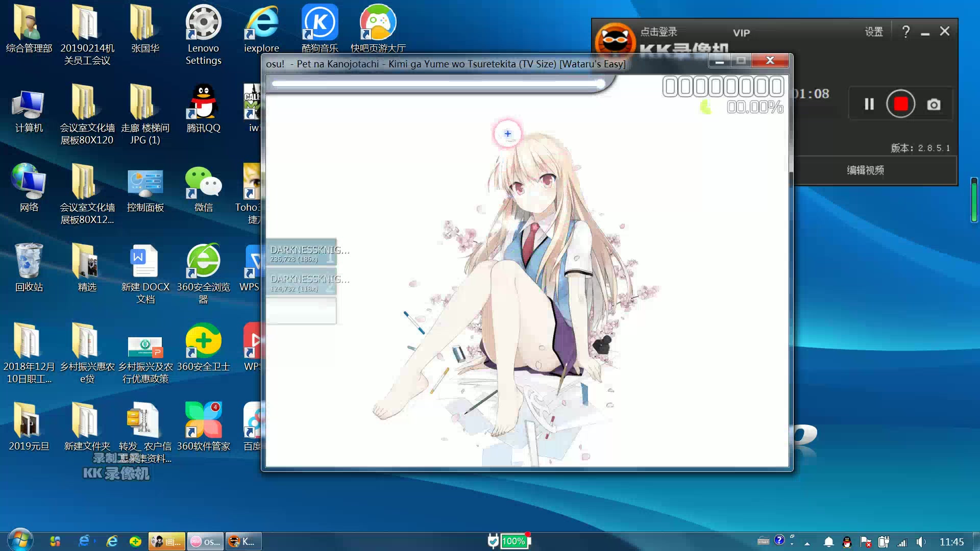Launch the Lenovo Settings shortcut

coord(203,35)
